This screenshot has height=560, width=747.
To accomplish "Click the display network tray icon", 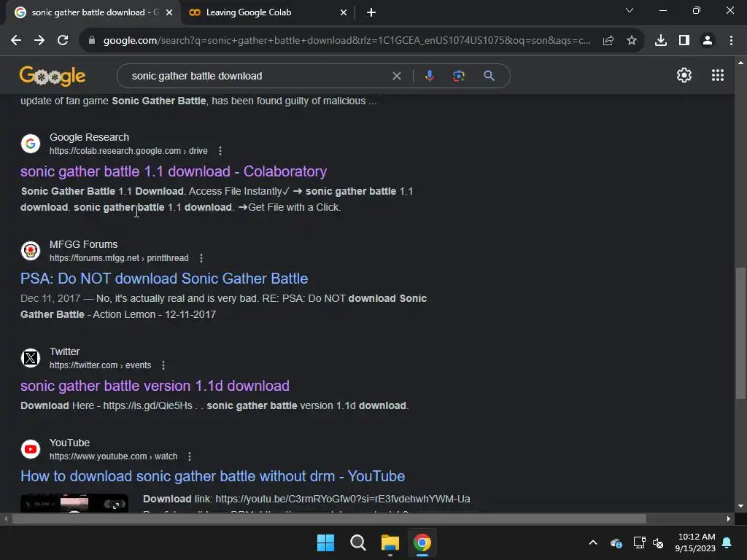I will click(639, 542).
